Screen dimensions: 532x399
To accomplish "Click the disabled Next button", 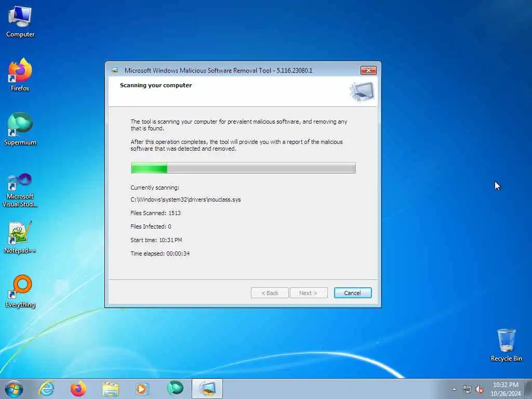I will (x=309, y=293).
